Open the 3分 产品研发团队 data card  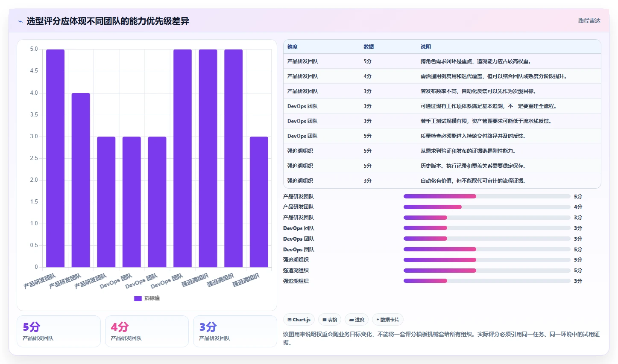[x=235, y=332]
